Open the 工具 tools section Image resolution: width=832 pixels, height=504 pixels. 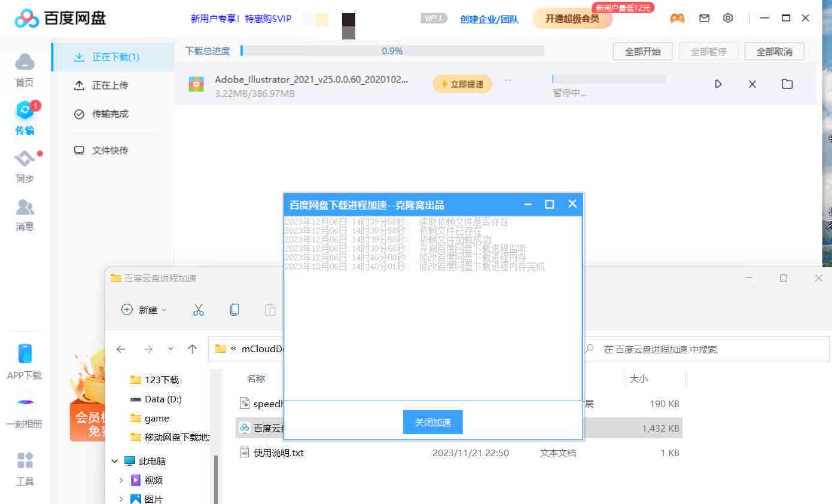[x=25, y=469]
